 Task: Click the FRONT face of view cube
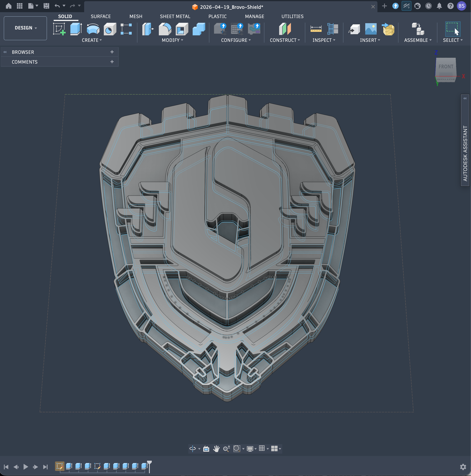446,67
